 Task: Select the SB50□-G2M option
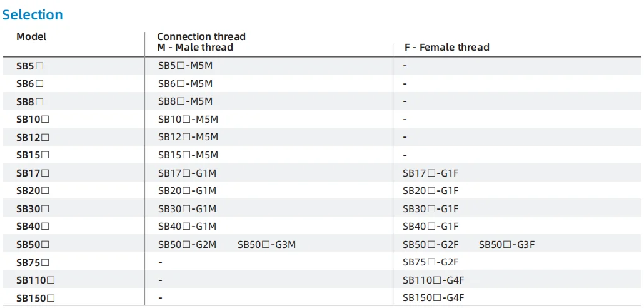click(188, 245)
